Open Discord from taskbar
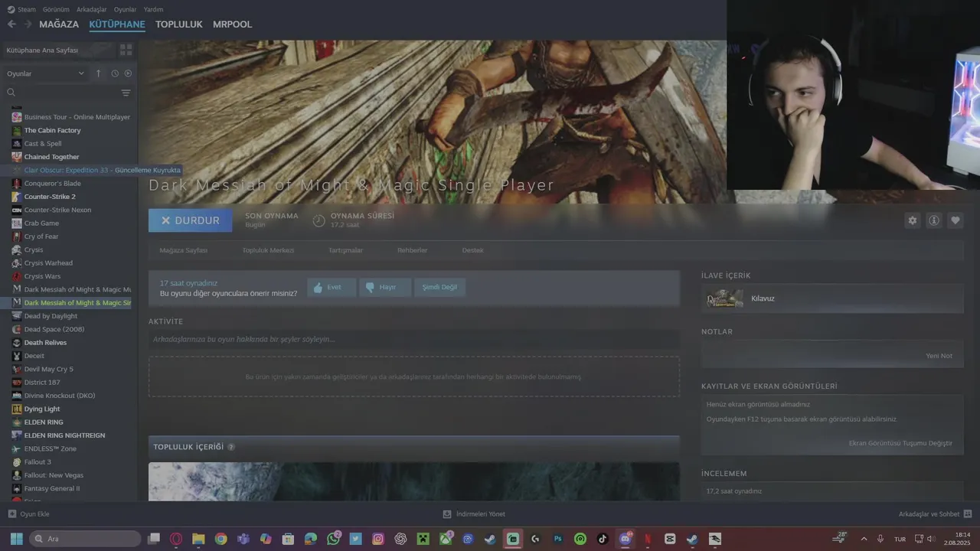This screenshot has height=551, width=980. (626, 539)
